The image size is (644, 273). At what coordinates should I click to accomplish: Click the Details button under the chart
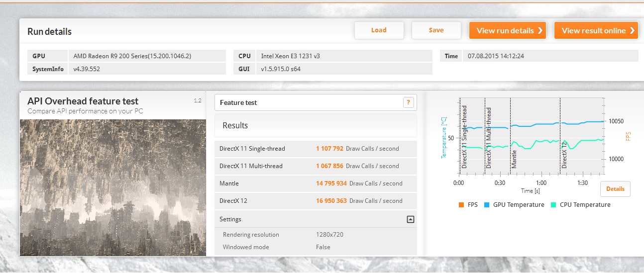tap(615, 189)
